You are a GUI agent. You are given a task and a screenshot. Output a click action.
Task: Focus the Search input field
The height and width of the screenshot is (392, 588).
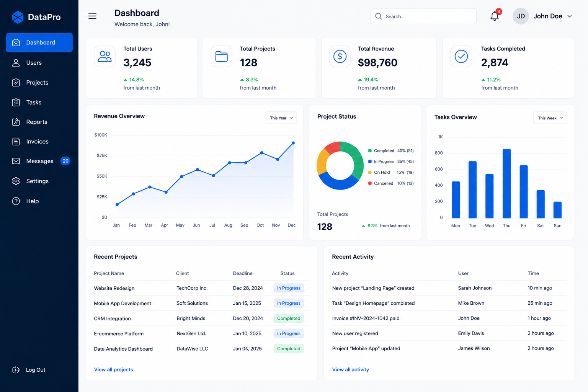(x=423, y=16)
